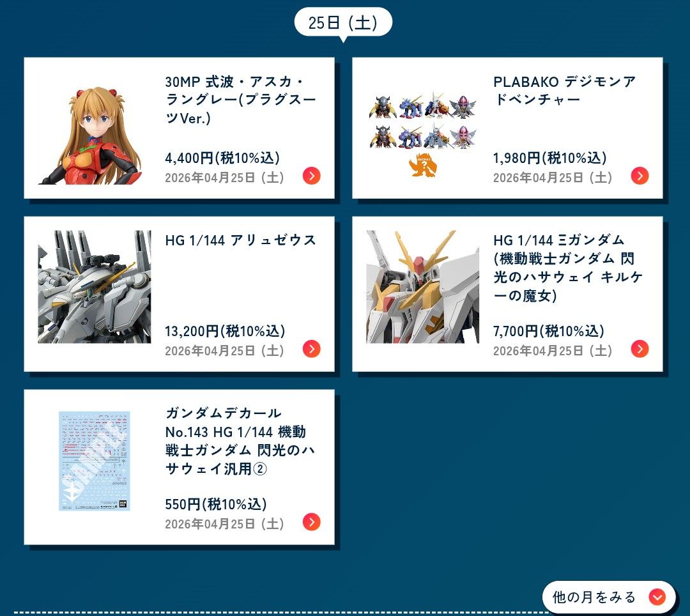690x616 pixels.
Task: Open Ξガンダム model kit thumbnail
Action: point(422,287)
